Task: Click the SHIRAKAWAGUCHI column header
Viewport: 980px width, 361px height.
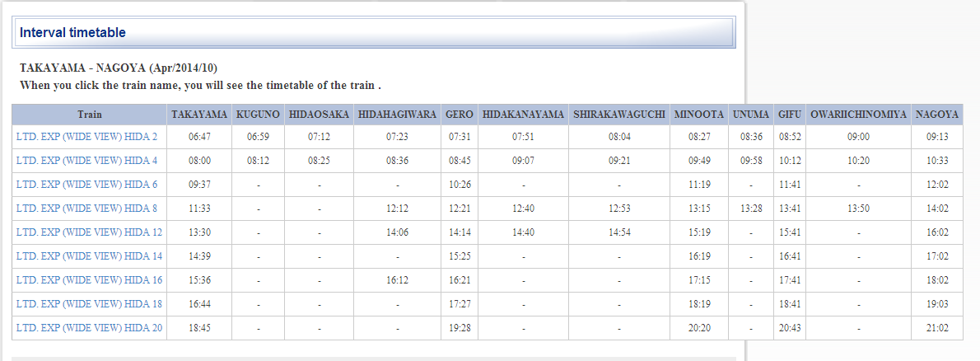Action: pos(619,115)
